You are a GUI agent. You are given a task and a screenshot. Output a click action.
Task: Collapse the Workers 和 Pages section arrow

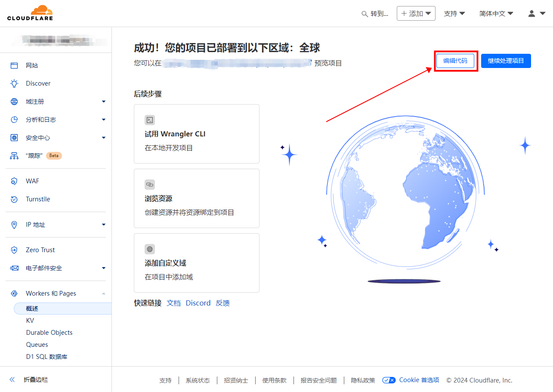point(103,293)
